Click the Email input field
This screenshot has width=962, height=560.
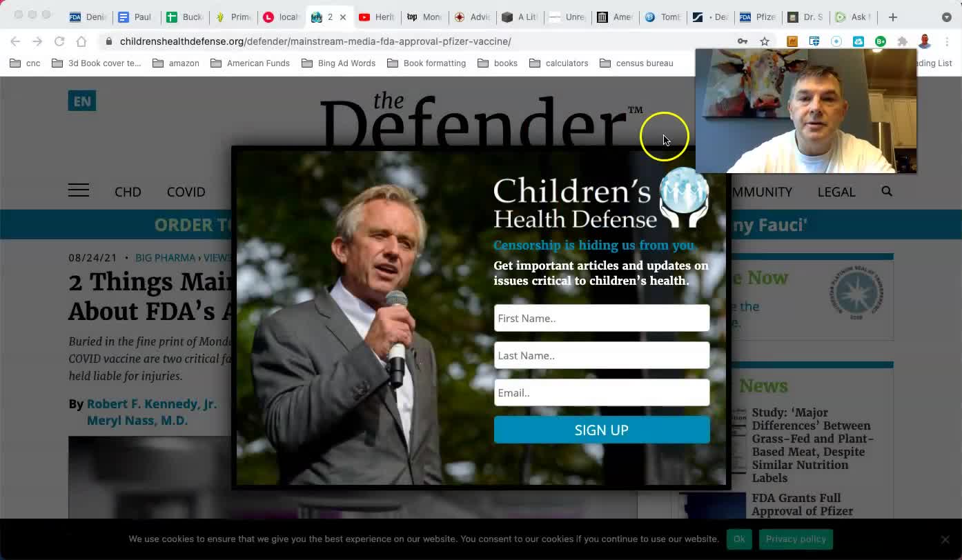point(602,392)
